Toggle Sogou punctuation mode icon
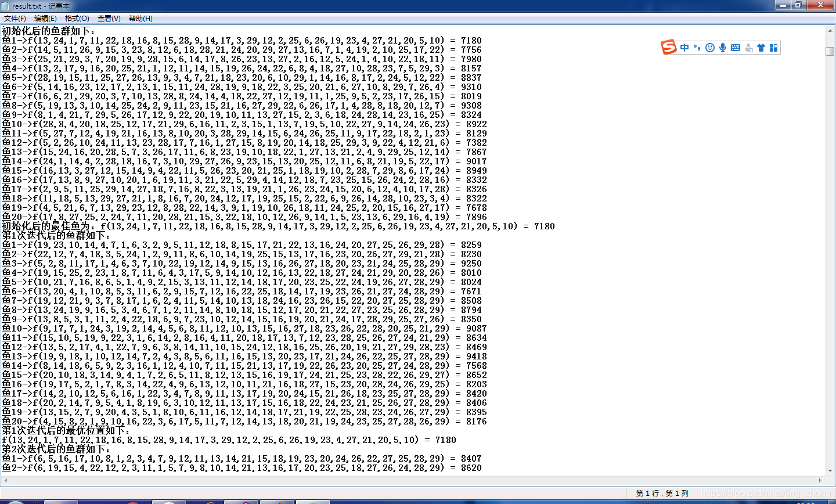Screen dimensions: 836x504 pyautogui.click(x=697, y=48)
